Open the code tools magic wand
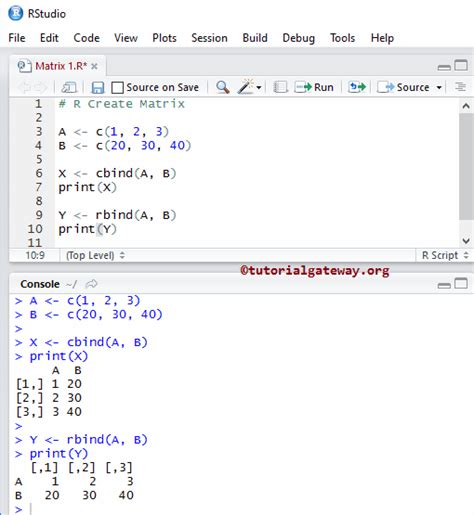Viewport: 474px width, 515px height. (246, 87)
